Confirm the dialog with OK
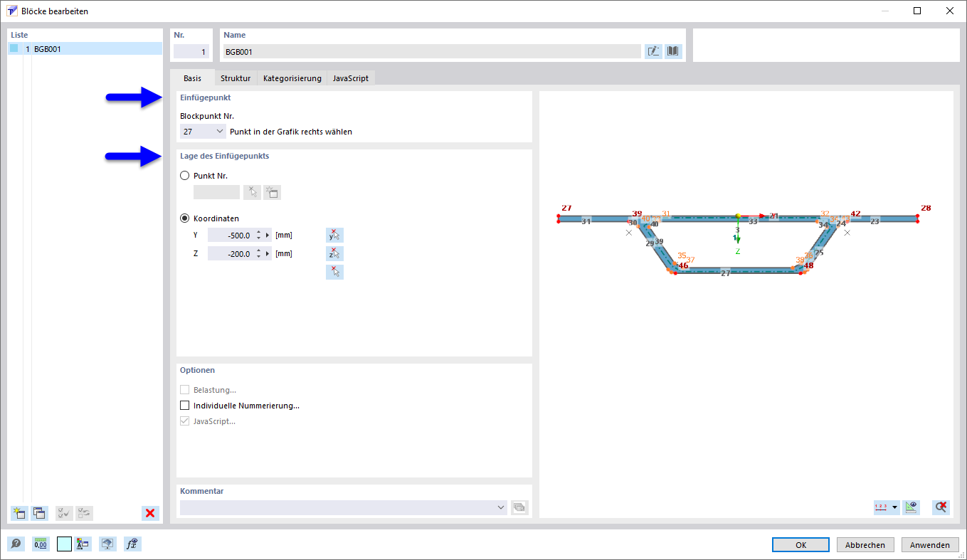The height and width of the screenshot is (560, 967). [800, 544]
